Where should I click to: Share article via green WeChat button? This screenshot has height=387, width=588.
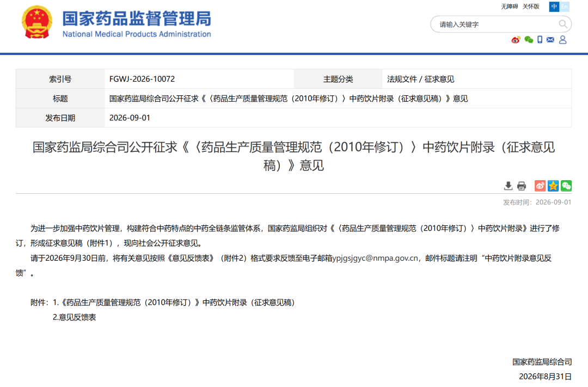[566, 186]
